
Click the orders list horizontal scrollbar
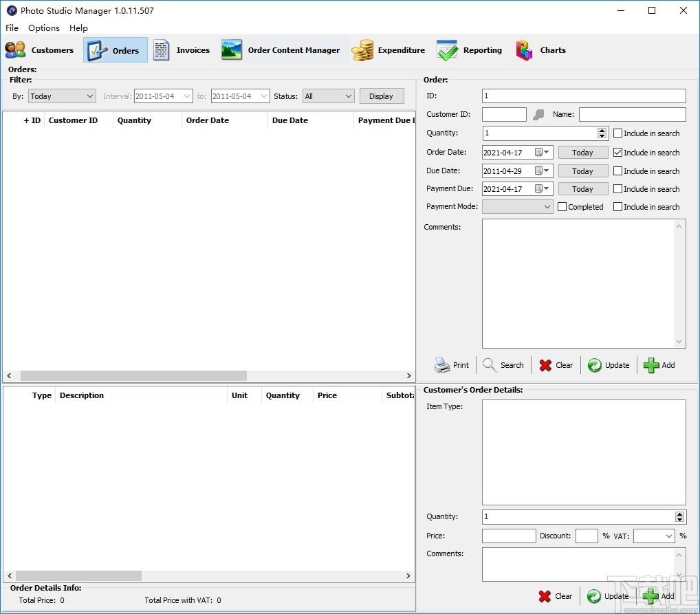(x=209, y=375)
